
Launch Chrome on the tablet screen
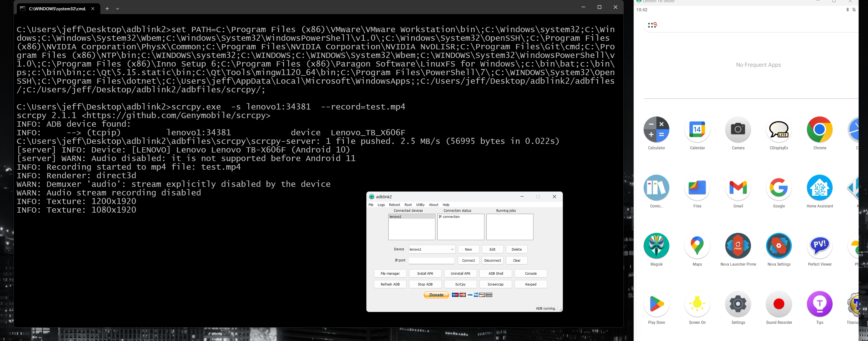820,129
